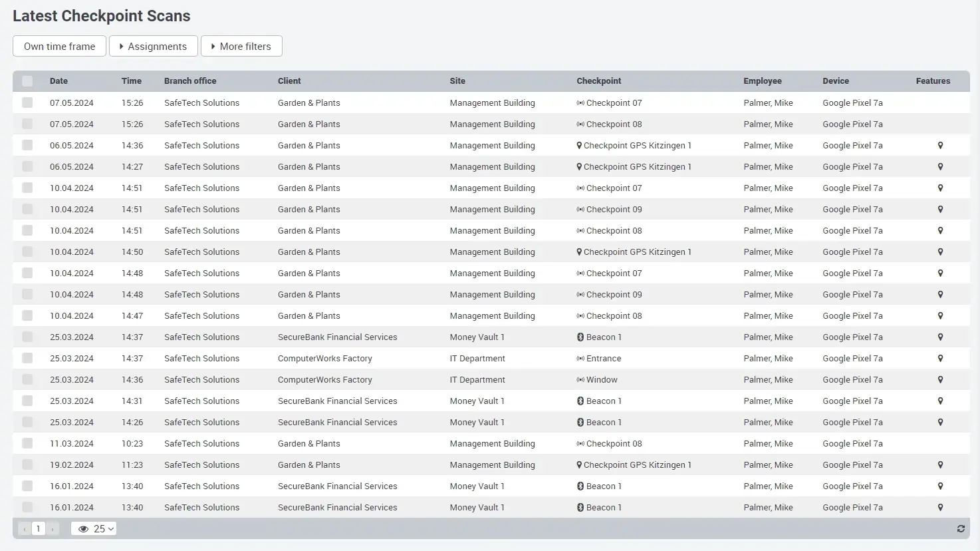Click the refresh icon in the table footer

pyautogui.click(x=961, y=528)
